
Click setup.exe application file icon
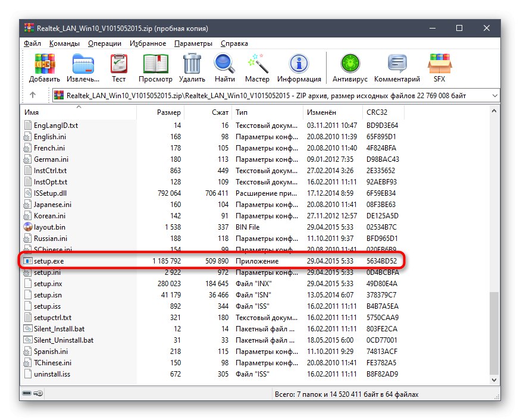(x=28, y=261)
